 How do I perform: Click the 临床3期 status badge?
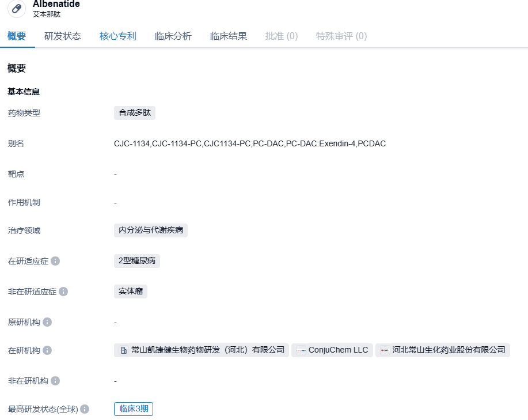click(134, 409)
